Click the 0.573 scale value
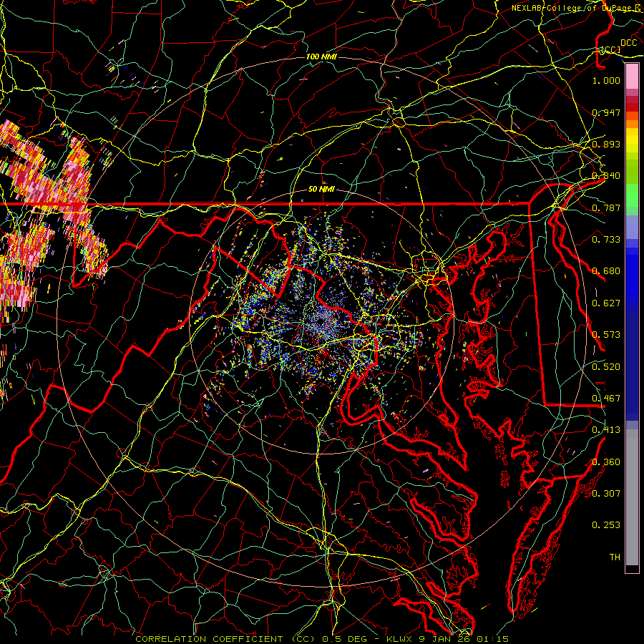644x644 pixels. point(606,335)
